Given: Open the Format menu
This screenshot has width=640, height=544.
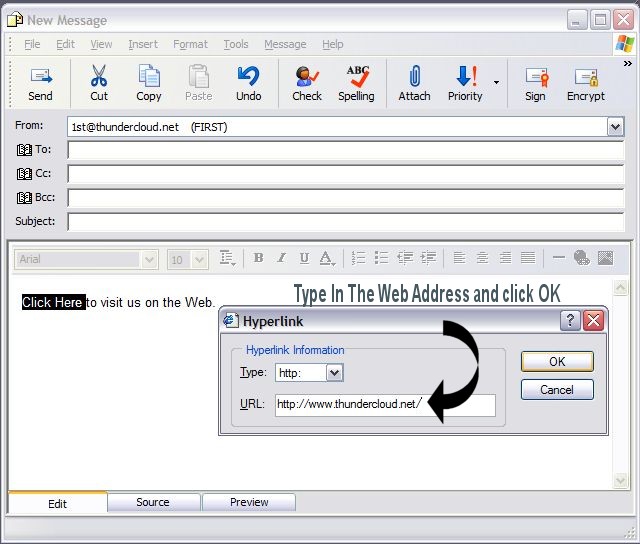Looking at the screenshot, I should (x=190, y=44).
